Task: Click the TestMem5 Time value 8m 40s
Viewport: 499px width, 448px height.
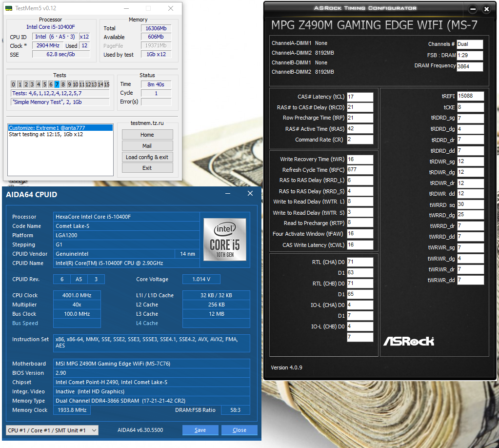Action: click(x=156, y=84)
